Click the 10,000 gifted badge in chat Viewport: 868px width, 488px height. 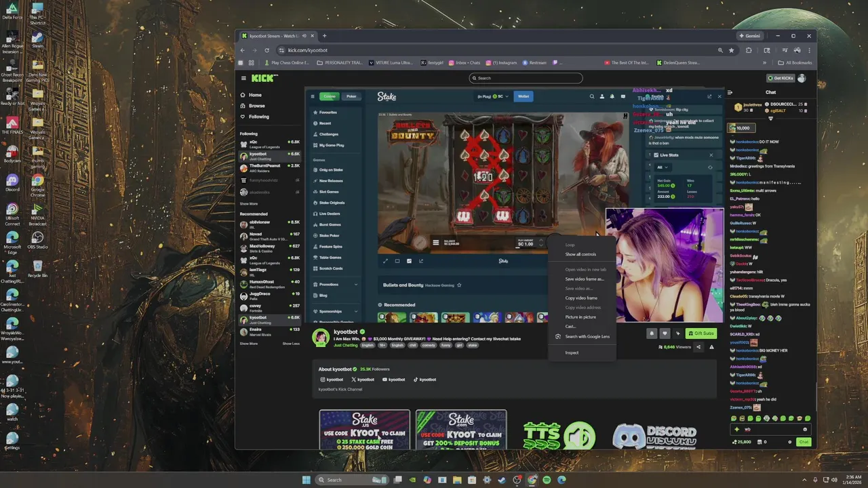[x=741, y=128]
